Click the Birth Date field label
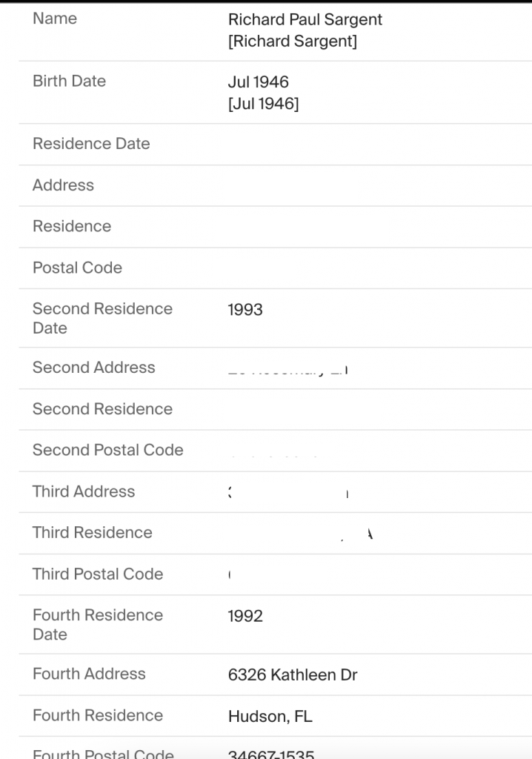The height and width of the screenshot is (759, 532). (x=69, y=82)
